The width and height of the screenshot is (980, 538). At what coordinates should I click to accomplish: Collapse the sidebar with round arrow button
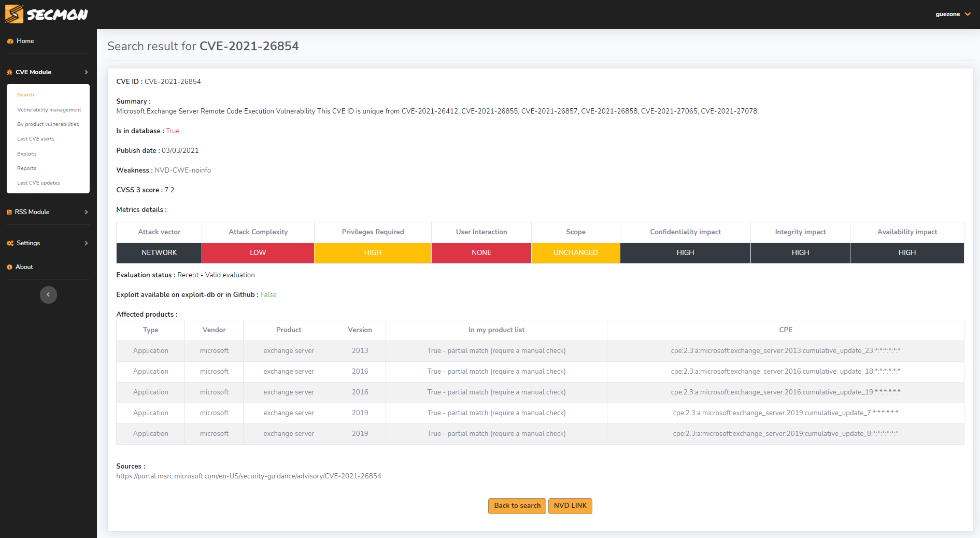tap(48, 295)
